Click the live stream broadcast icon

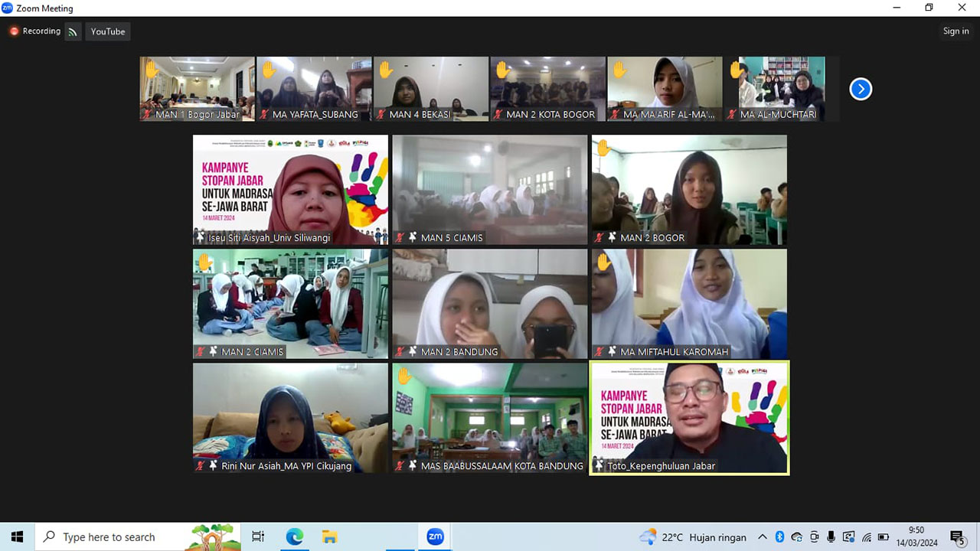point(73,31)
